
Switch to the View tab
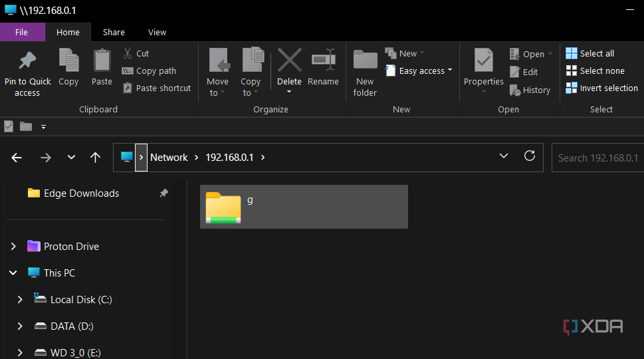click(157, 32)
